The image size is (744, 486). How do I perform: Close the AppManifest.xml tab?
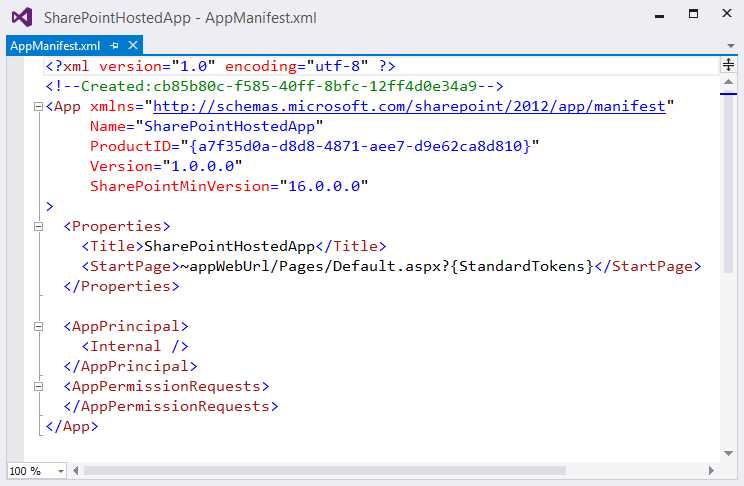click(133, 45)
